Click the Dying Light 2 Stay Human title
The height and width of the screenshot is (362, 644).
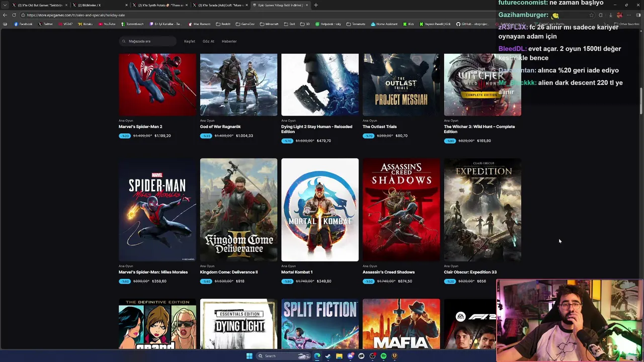(316, 129)
